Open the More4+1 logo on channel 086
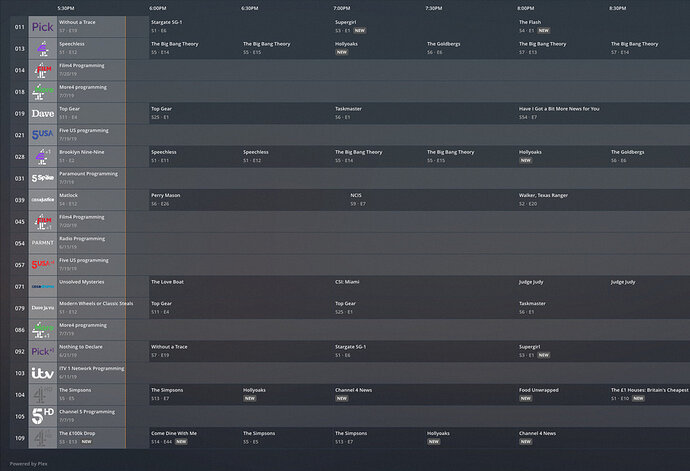The height and width of the screenshot is (471, 690). (x=43, y=330)
